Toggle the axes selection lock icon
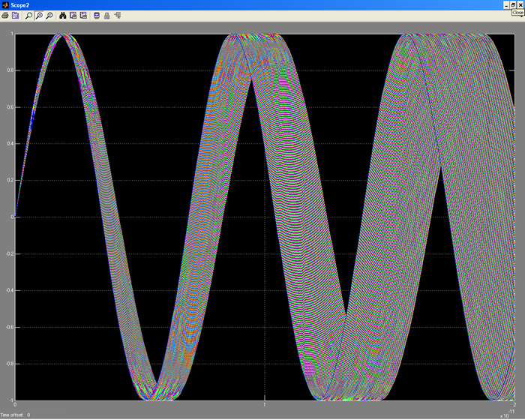Image resolution: width=525 pixels, height=420 pixels. [x=107, y=15]
